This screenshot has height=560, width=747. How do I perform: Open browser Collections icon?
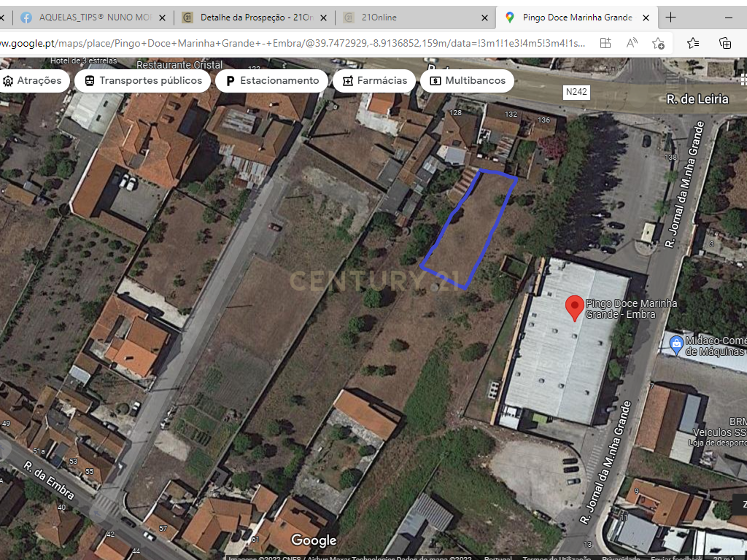click(725, 43)
